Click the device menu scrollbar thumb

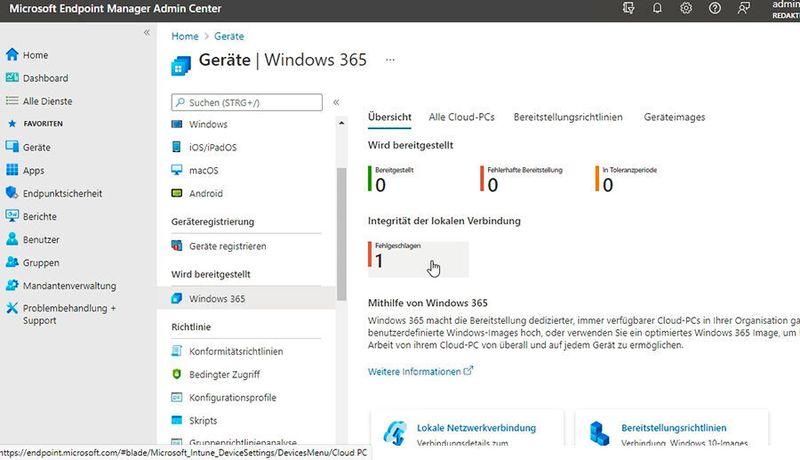341,234
